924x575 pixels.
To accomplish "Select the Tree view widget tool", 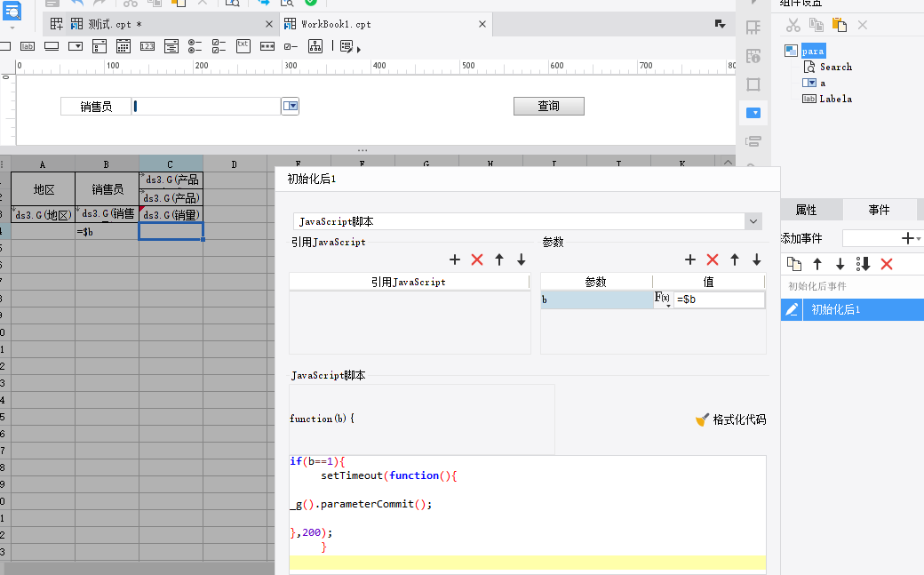I will pyautogui.click(x=315, y=46).
